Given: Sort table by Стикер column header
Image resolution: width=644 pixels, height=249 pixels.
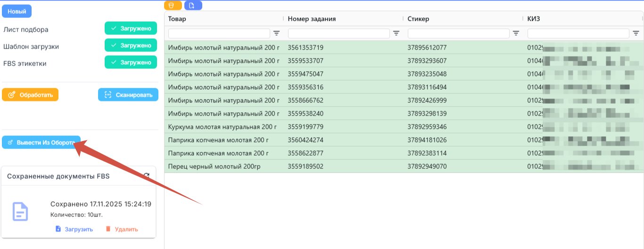Looking at the screenshot, I should coord(419,19).
